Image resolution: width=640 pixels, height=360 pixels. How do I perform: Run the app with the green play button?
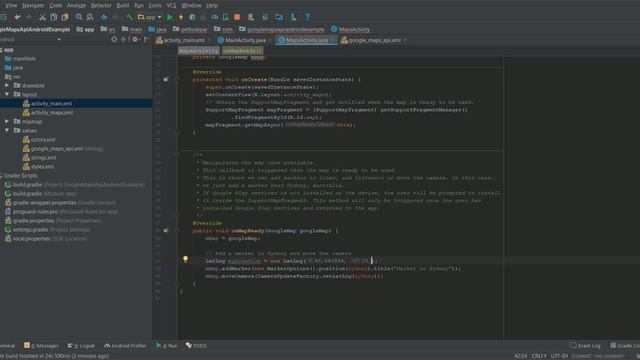click(x=170, y=17)
